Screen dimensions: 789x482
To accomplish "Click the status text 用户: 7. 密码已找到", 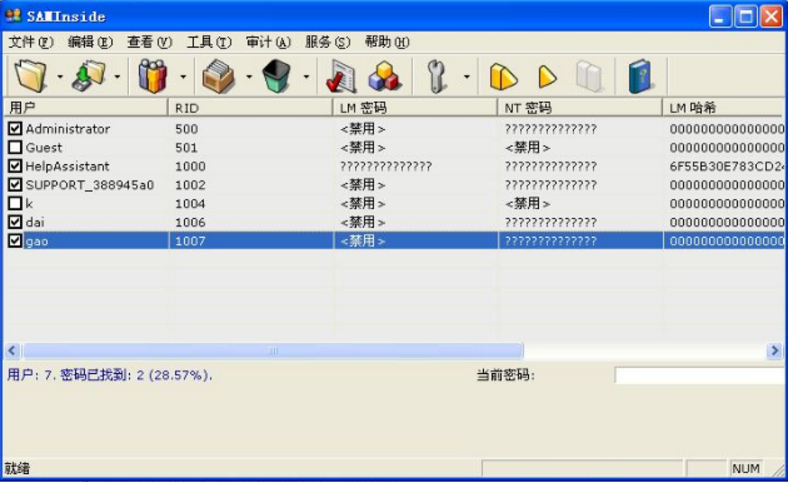I will click(x=110, y=375).
